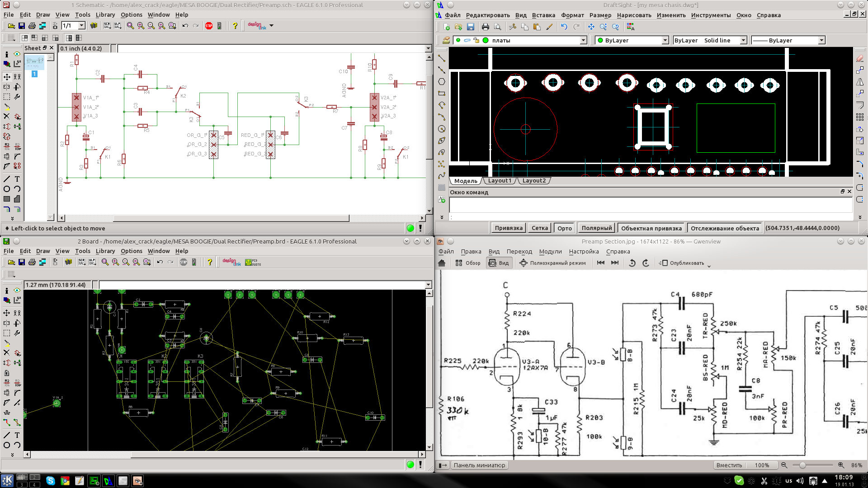The image size is (868, 488).
Task: Click the Cut scissors icon in DraftSight
Action: [512, 27]
